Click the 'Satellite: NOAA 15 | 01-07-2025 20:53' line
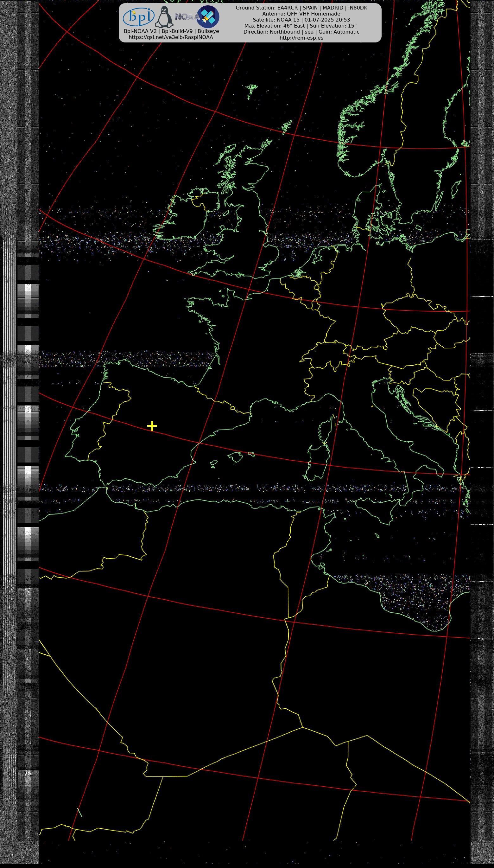 [x=301, y=20]
